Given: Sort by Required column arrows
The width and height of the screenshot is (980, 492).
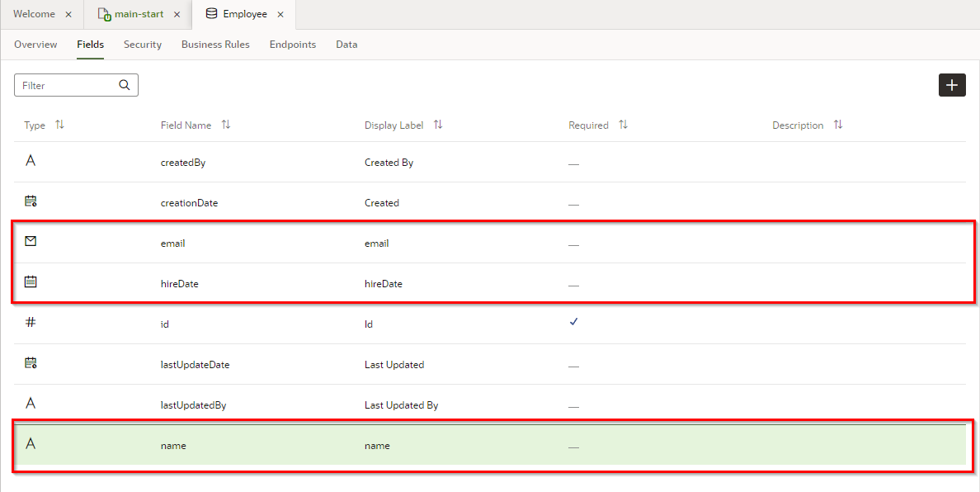Looking at the screenshot, I should tap(624, 125).
